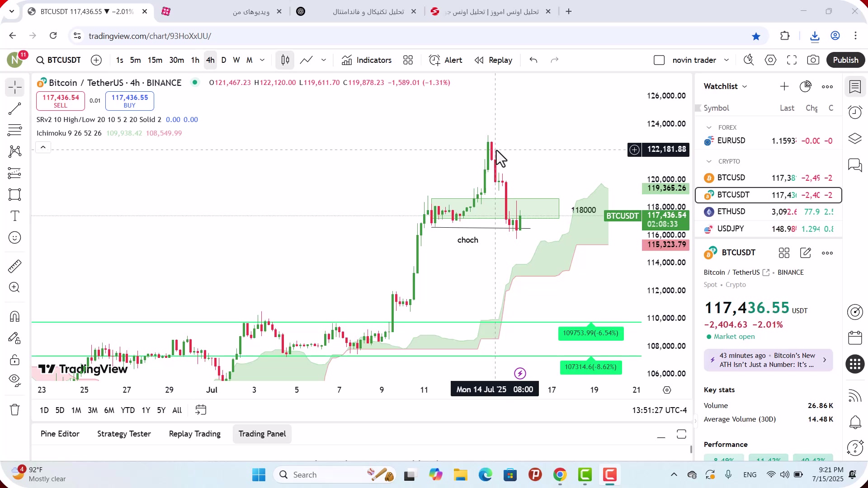Open Windows Start menu
868x488 pixels.
[259, 475]
